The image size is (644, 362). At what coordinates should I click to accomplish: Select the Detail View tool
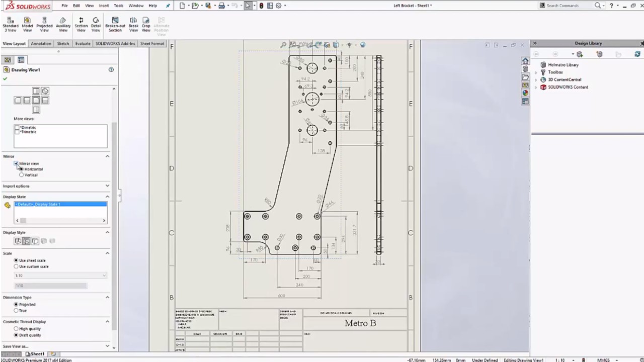click(96, 24)
